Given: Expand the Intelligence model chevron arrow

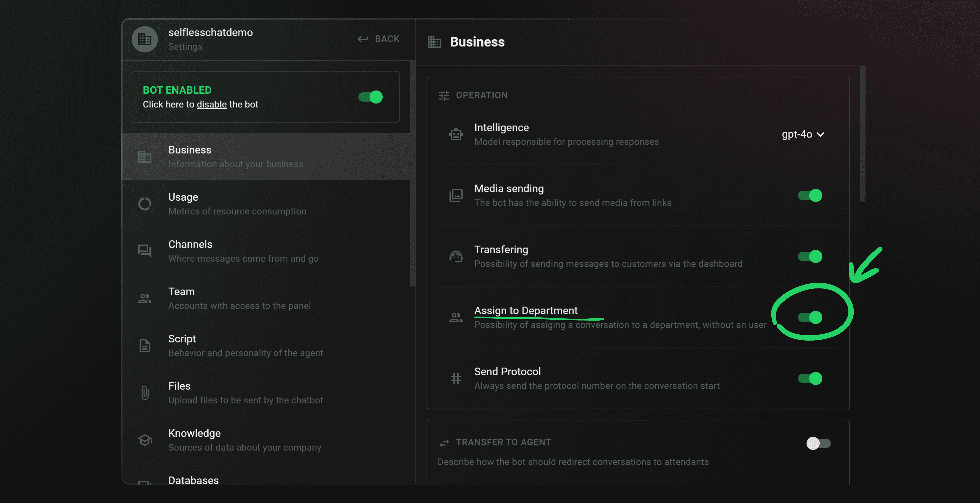Looking at the screenshot, I should tap(820, 135).
